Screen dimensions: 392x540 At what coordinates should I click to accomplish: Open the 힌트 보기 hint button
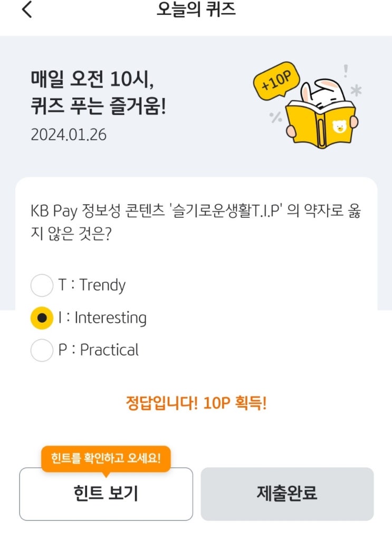(x=106, y=494)
